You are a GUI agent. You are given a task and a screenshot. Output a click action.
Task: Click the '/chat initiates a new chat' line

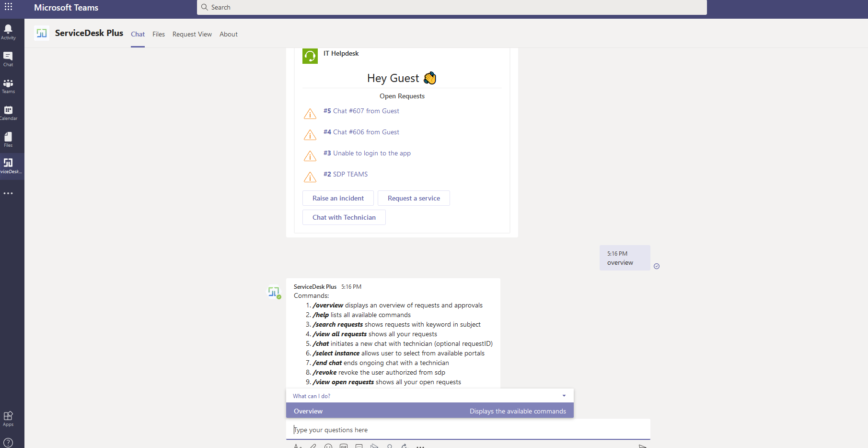pyautogui.click(x=402, y=343)
